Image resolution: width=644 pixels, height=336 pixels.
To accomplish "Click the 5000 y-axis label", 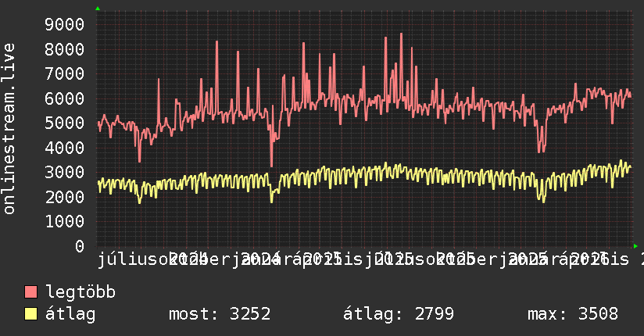I will (x=65, y=123).
